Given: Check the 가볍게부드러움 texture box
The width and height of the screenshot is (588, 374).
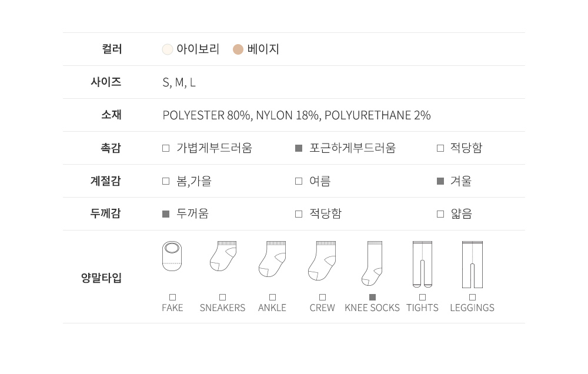Looking at the screenshot, I should coord(166,148).
